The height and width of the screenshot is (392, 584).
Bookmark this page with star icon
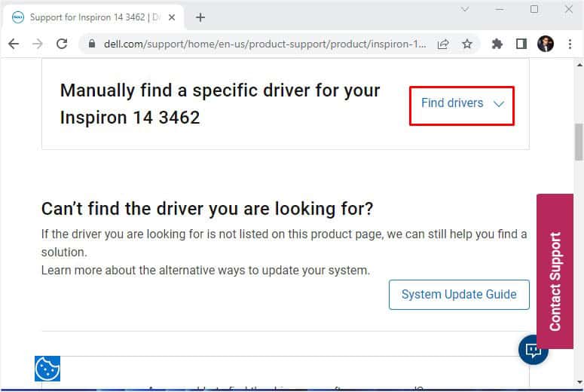pos(467,44)
